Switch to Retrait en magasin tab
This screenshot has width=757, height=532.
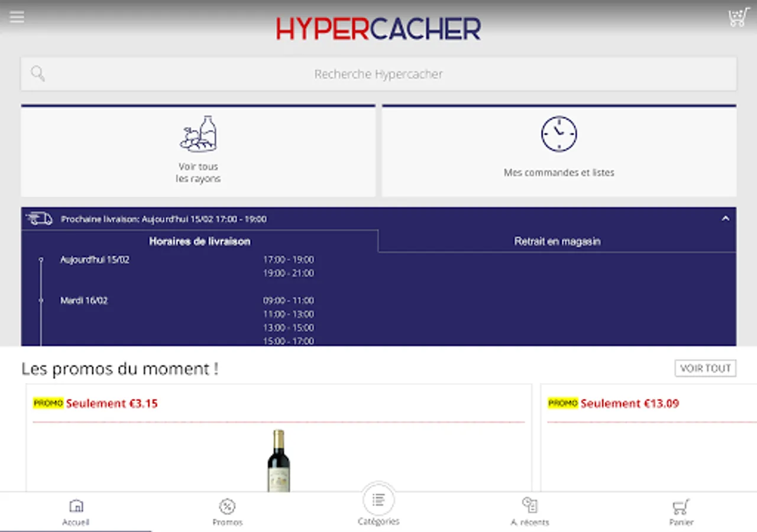click(x=557, y=241)
